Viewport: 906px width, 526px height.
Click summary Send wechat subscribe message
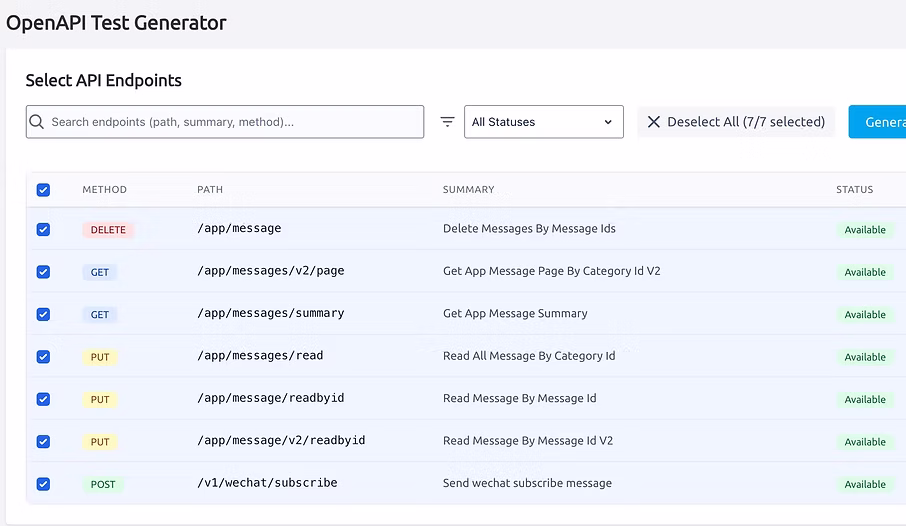point(528,483)
